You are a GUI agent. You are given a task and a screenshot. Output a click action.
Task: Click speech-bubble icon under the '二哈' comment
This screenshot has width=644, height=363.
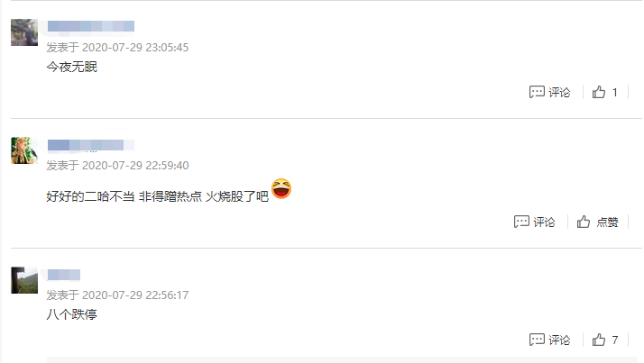(x=521, y=222)
